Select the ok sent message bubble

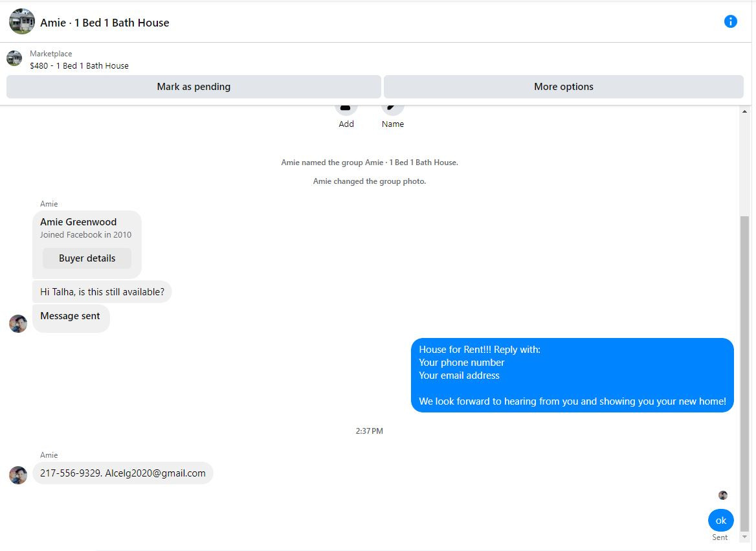click(721, 520)
